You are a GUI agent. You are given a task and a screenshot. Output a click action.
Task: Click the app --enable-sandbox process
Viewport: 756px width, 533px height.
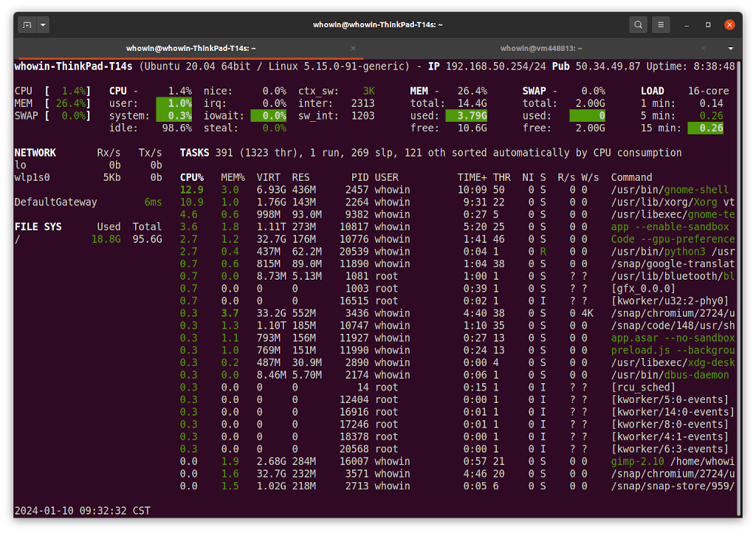pos(670,227)
